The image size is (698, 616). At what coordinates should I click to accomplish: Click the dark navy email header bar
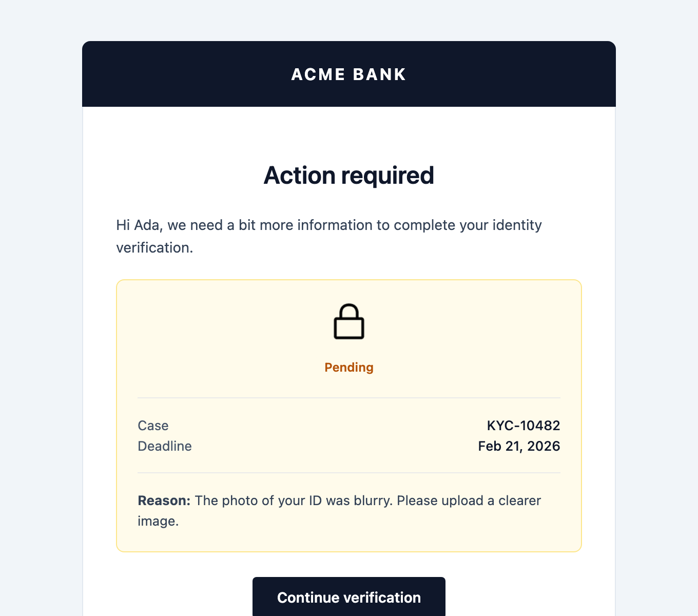[180, 74]
